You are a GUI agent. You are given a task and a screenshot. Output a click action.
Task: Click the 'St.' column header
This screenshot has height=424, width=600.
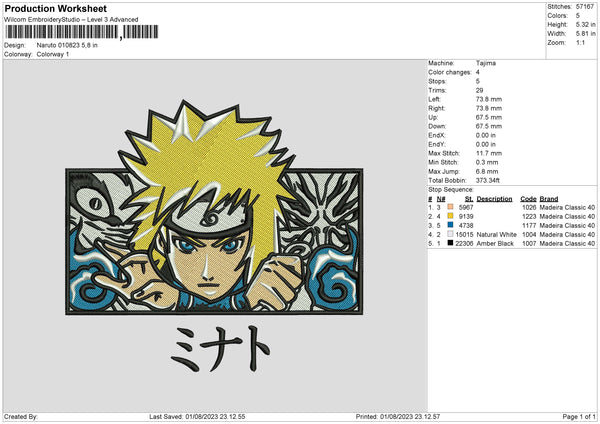pyautogui.click(x=469, y=199)
